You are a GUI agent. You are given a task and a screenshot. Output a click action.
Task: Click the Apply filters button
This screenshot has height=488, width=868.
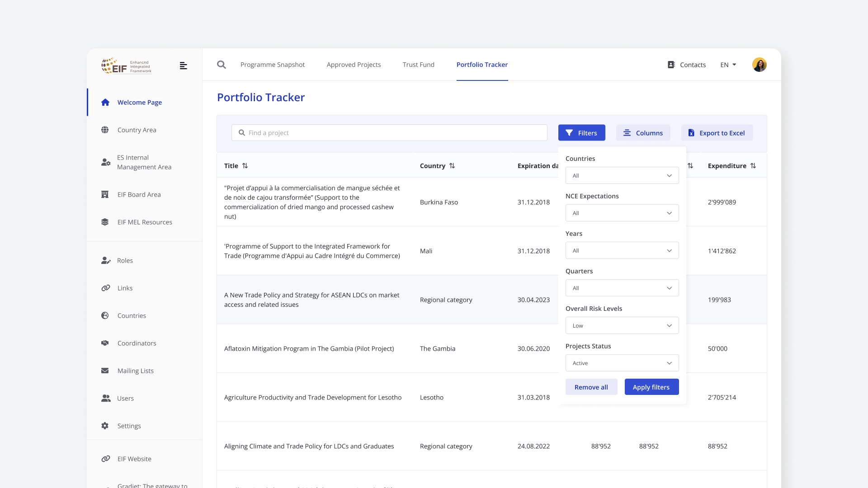(651, 387)
